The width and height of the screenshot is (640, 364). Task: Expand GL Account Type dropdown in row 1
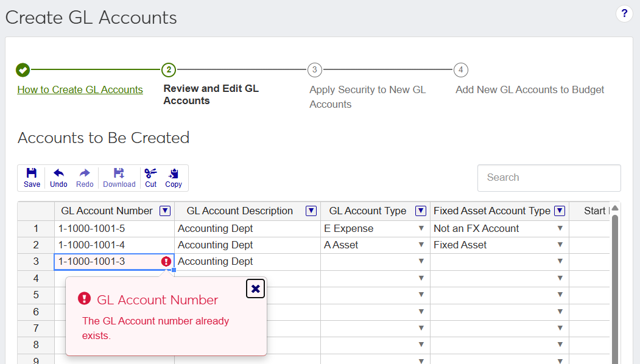tap(421, 229)
